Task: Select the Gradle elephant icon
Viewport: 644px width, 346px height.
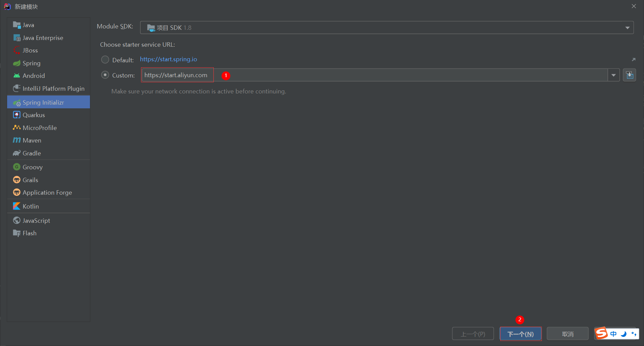Action: (17, 153)
